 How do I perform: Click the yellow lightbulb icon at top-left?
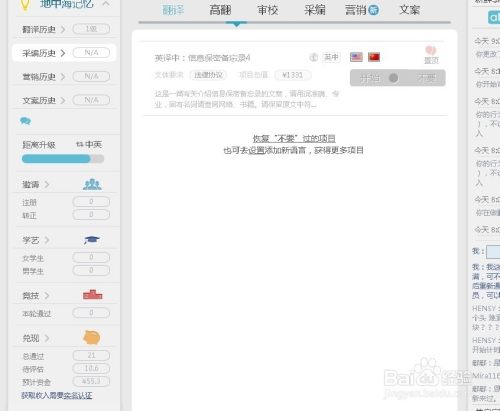pyautogui.click(x=25, y=5)
